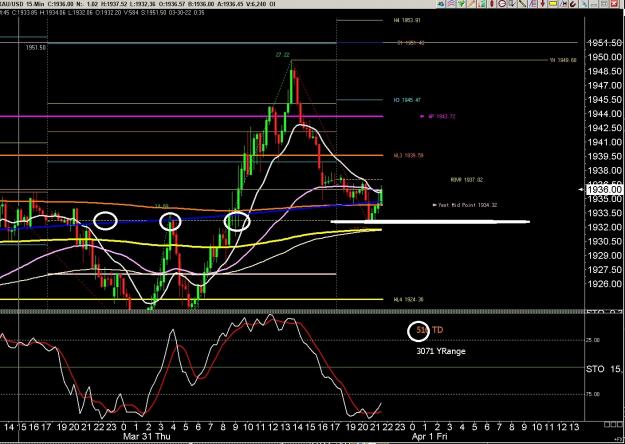The height and width of the screenshot is (444, 625).
Task: Select the red down arrow marker tool
Action: [x=542, y=4]
